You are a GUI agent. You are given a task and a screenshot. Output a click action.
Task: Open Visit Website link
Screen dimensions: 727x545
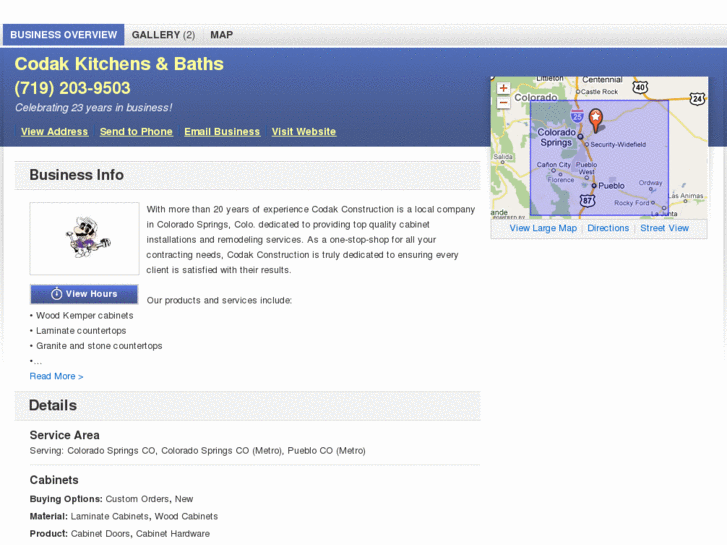304,132
